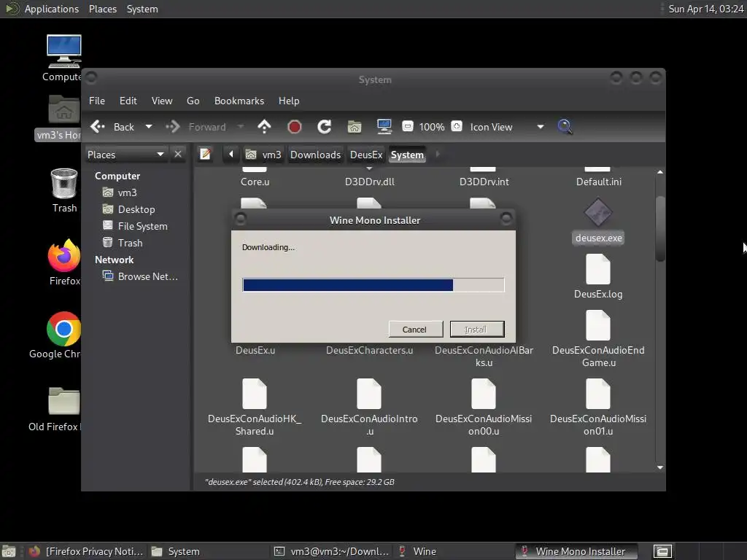Zoom out with the minus icon

407,126
